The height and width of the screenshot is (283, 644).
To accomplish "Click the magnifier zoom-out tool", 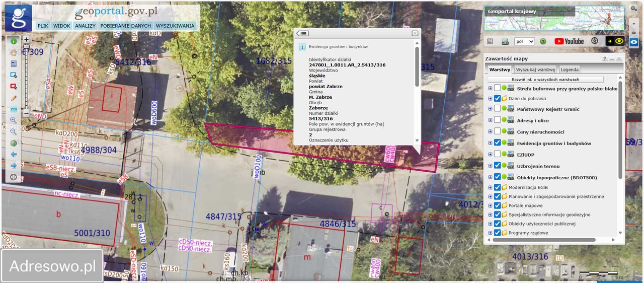I will point(14,131).
